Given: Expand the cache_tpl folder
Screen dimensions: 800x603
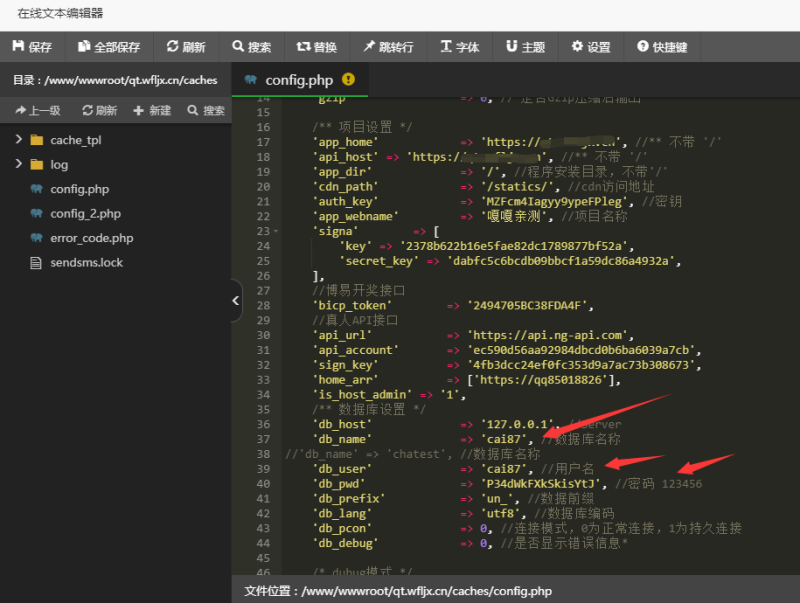Looking at the screenshot, I should pos(19,140).
